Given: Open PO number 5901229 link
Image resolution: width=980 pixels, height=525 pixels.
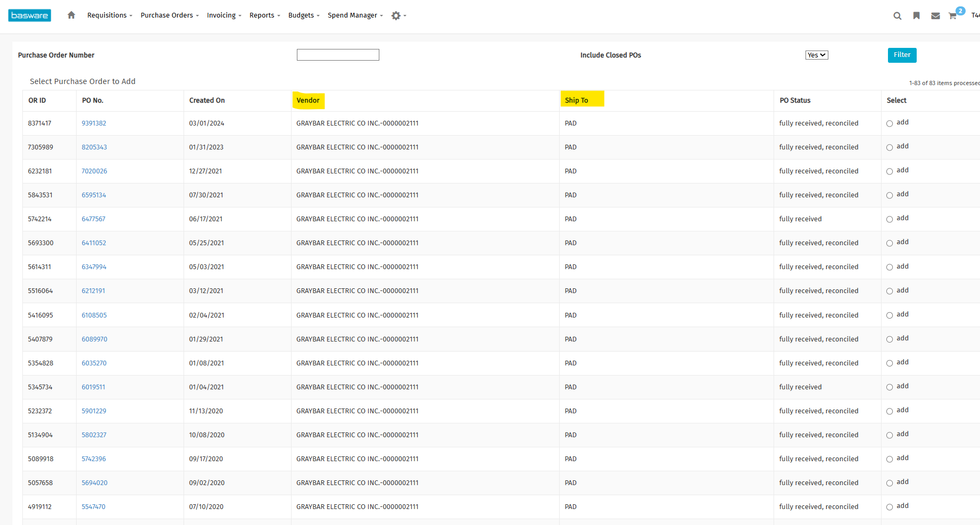Looking at the screenshot, I should [x=94, y=411].
